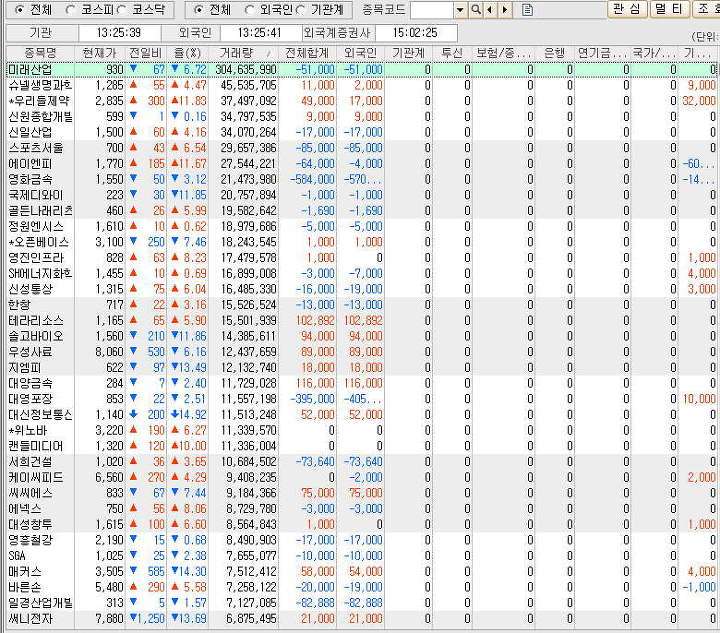Sort by 거래량 column header

click(x=244, y=53)
